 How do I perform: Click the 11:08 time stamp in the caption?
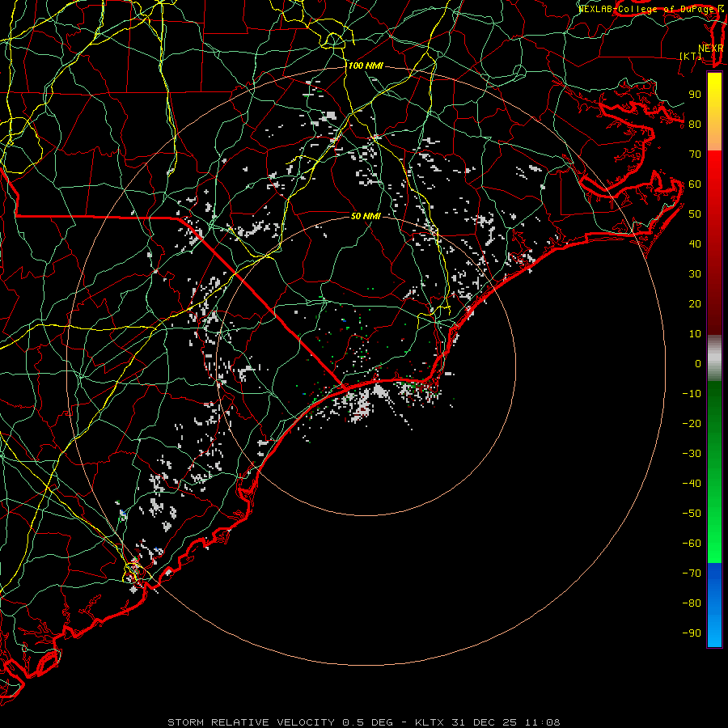click(x=543, y=722)
